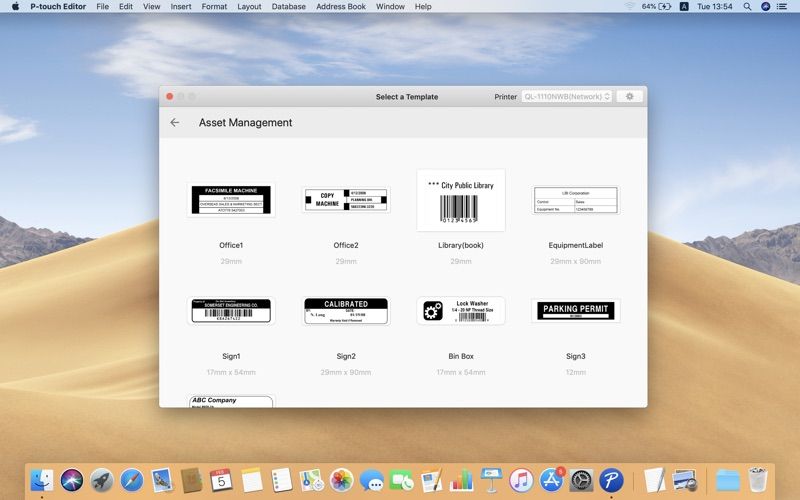The image size is (800, 500).
Task: Select the Bin Box Lock Washer template
Action: click(x=461, y=311)
